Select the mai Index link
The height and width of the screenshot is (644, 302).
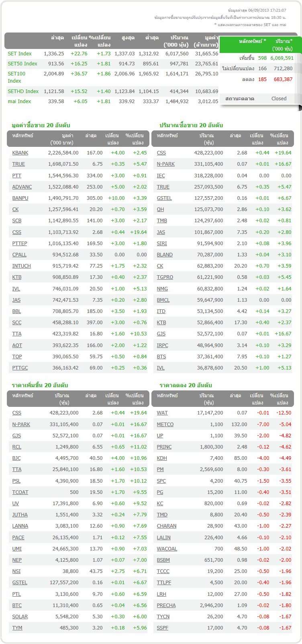pos(19,102)
